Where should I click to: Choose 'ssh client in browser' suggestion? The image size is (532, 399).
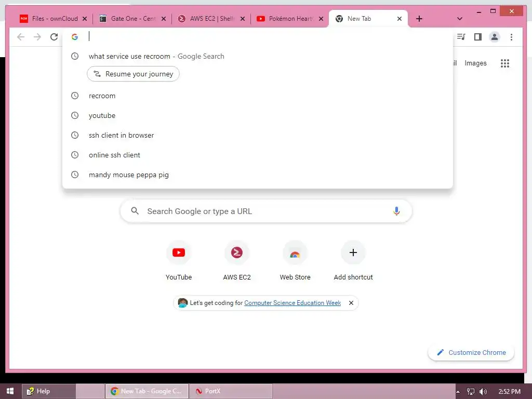click(258, 135)
